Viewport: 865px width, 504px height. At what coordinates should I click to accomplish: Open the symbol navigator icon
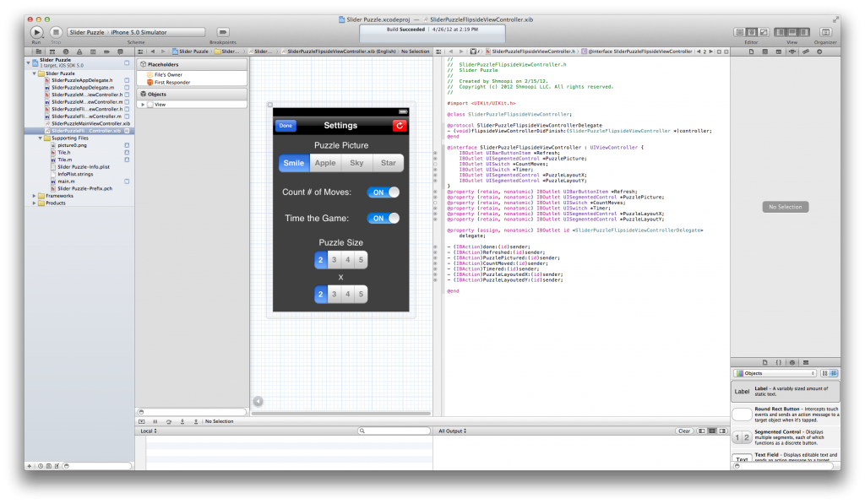tap(52, 51)
